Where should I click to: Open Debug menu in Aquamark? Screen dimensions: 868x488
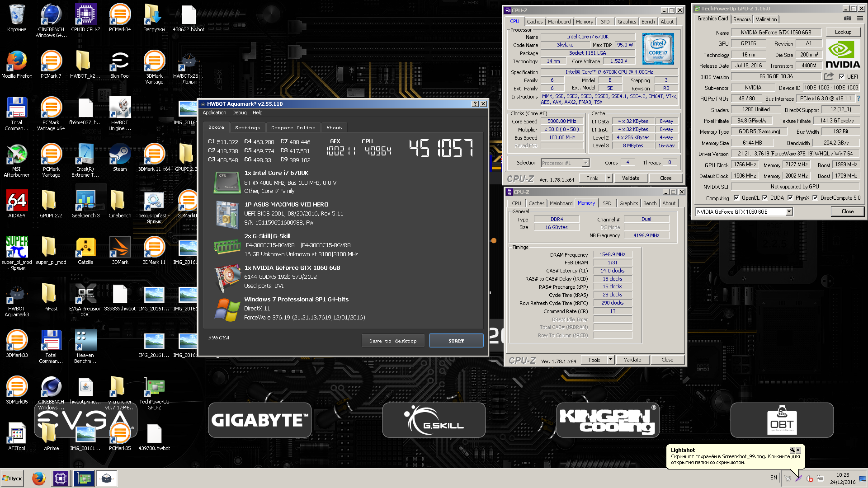coord(240,113)
